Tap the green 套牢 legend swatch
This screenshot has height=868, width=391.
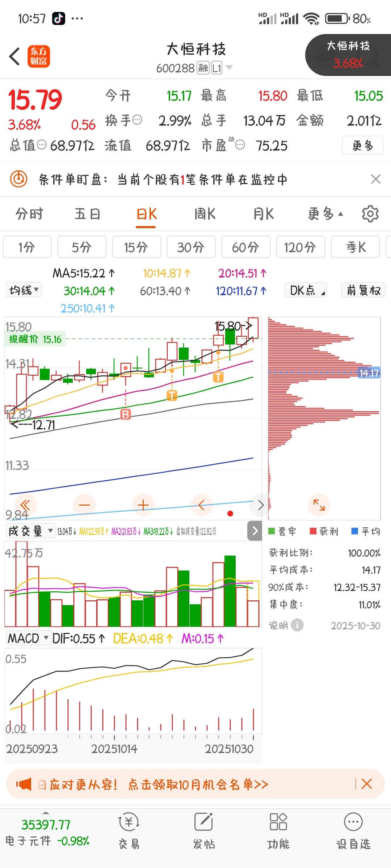click(x=272, y=531)
